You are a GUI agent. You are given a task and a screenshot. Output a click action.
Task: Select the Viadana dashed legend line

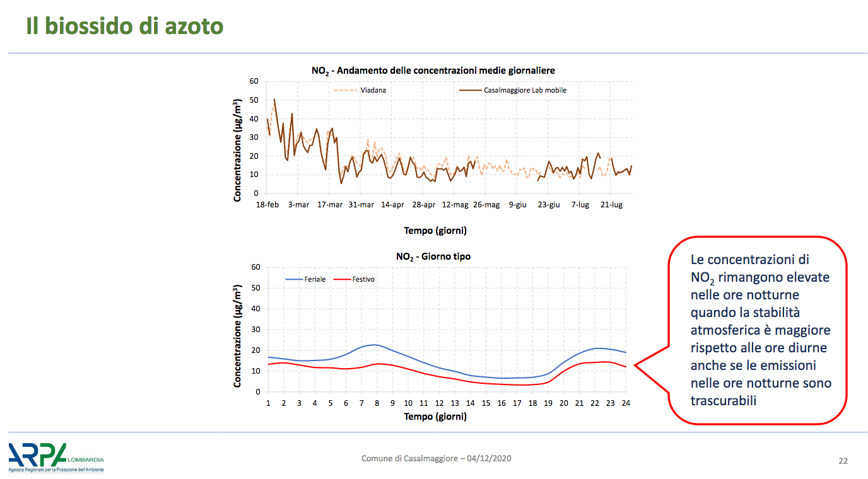coord(345,90)
